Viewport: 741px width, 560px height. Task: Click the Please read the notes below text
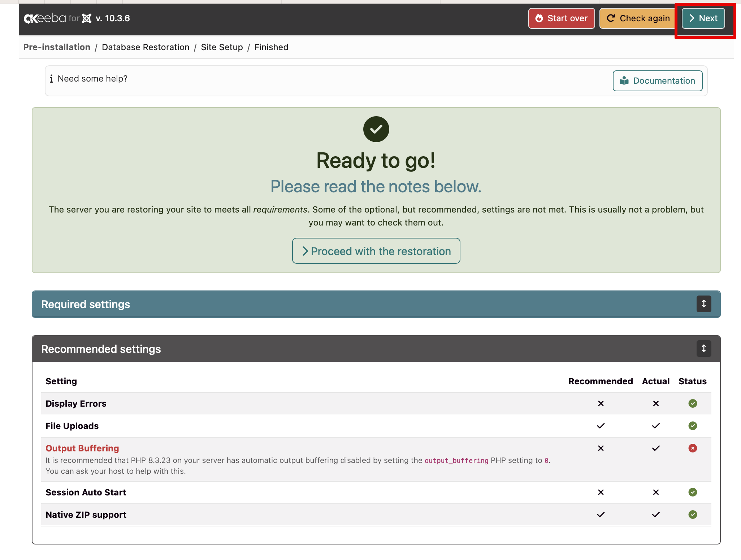coord(376,187)
